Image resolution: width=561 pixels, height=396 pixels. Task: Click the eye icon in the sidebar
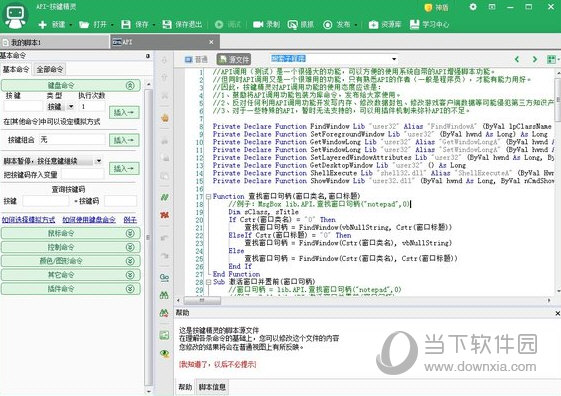click(x=165, y=354)
